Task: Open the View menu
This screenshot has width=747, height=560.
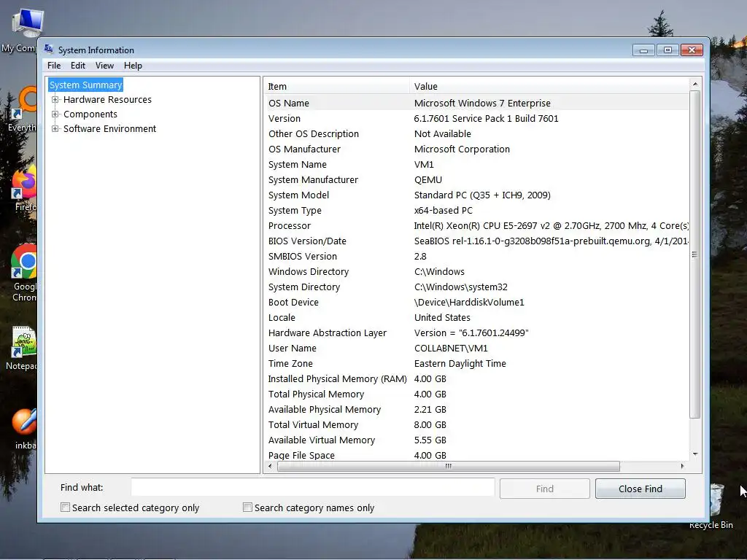Action: point(104,66)
